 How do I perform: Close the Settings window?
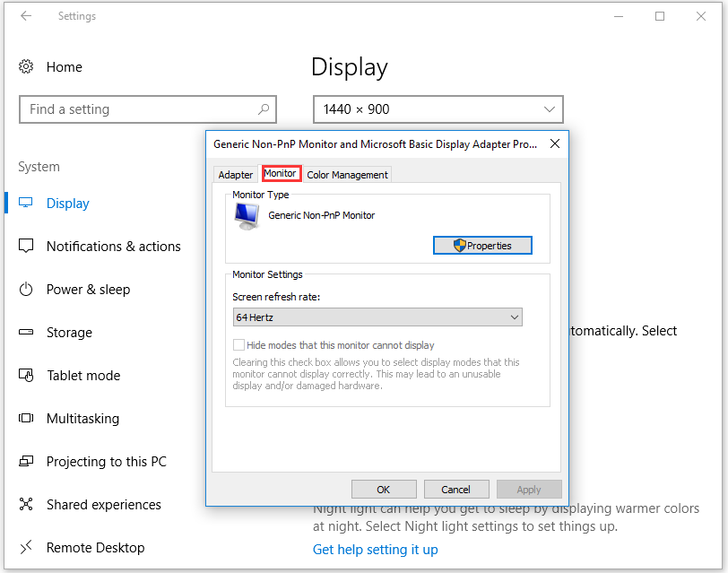point(701,16)
